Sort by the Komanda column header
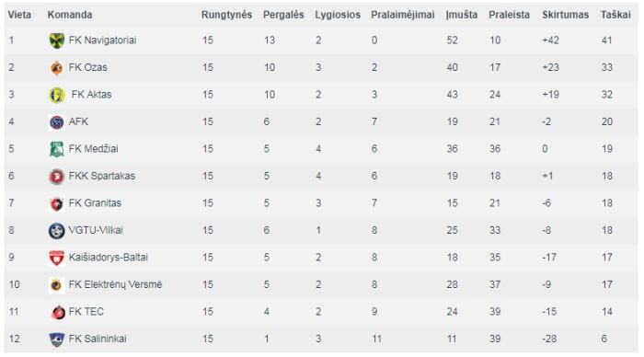 pos(70,15)
